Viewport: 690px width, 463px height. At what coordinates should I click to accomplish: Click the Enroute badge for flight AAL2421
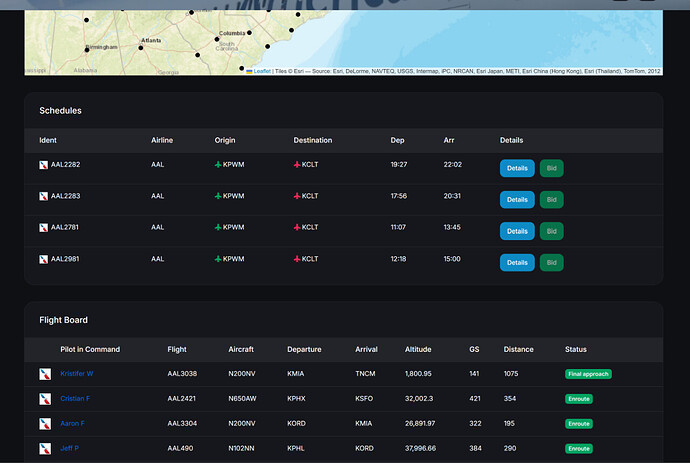click(x=579, y=399)
